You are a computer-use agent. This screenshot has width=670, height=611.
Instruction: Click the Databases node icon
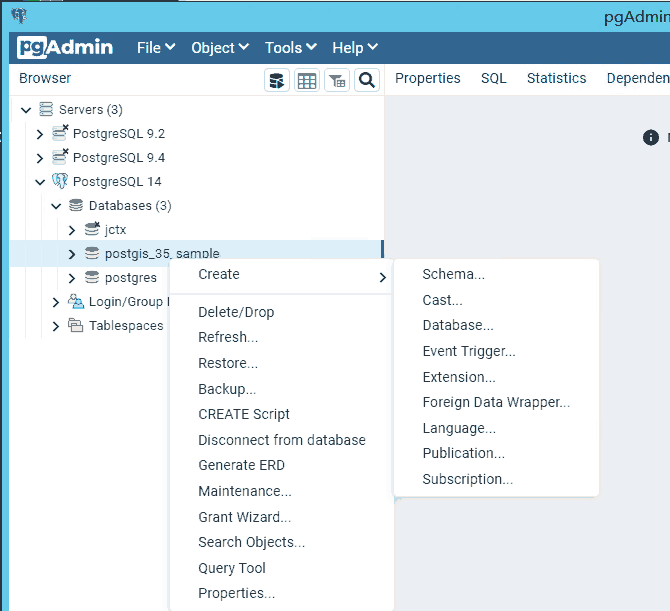click(76, 205)
